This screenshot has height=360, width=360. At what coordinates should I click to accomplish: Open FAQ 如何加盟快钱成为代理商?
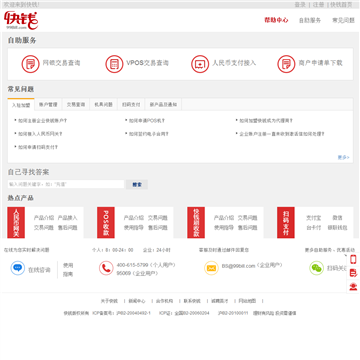[266, 121]
